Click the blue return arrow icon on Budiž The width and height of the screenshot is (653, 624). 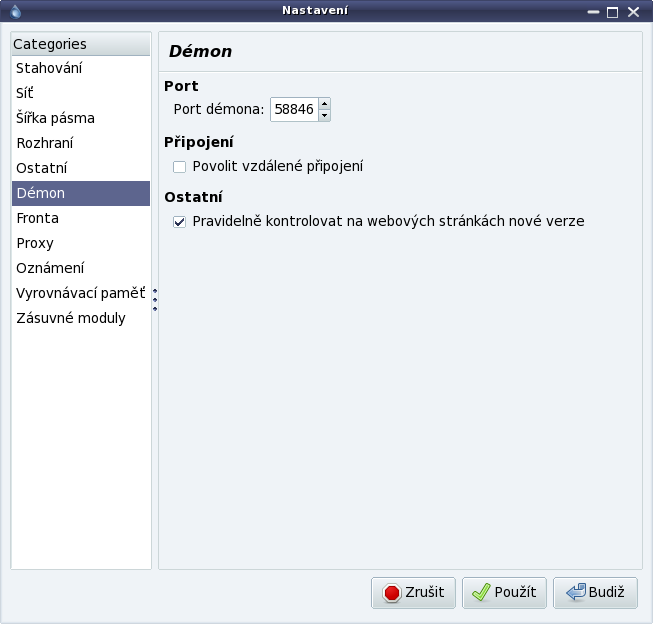tap(576, 592)
